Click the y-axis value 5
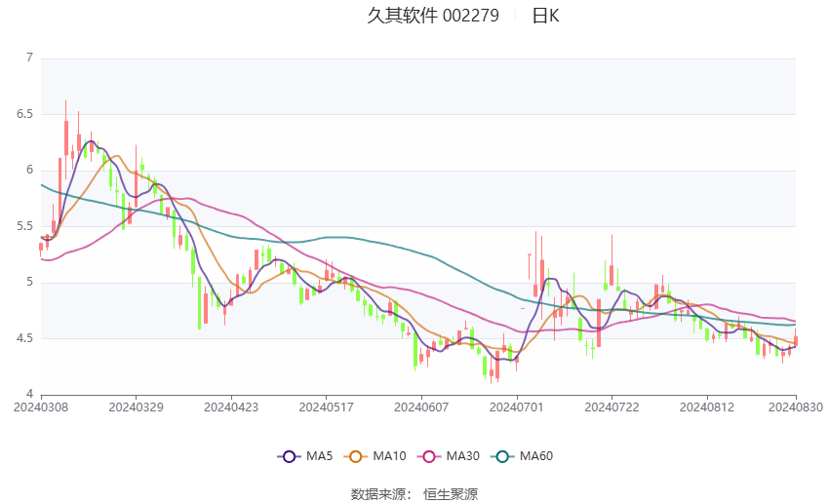The width and height of the screenshot is (829, 504). 29,282
